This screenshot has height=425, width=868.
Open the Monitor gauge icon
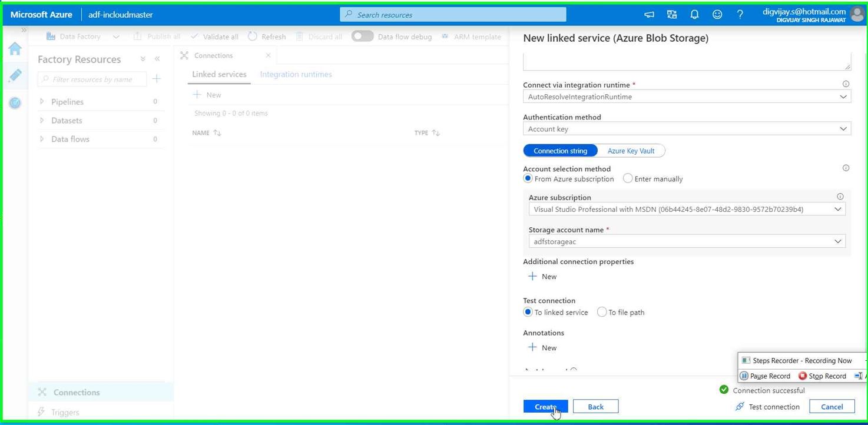click(x=15, y=103)
